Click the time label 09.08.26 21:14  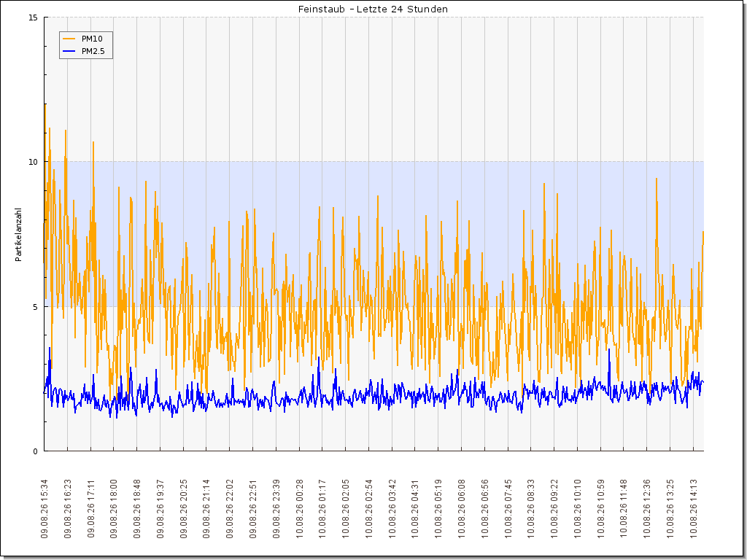point(206,508)
